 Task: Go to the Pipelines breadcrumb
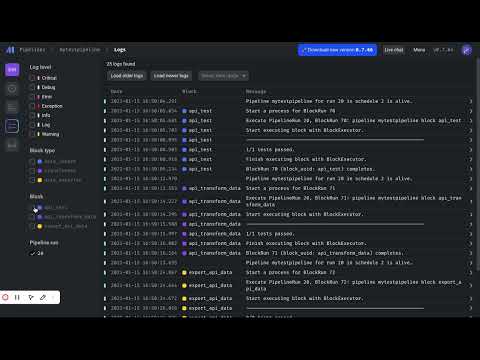(32, 50)
